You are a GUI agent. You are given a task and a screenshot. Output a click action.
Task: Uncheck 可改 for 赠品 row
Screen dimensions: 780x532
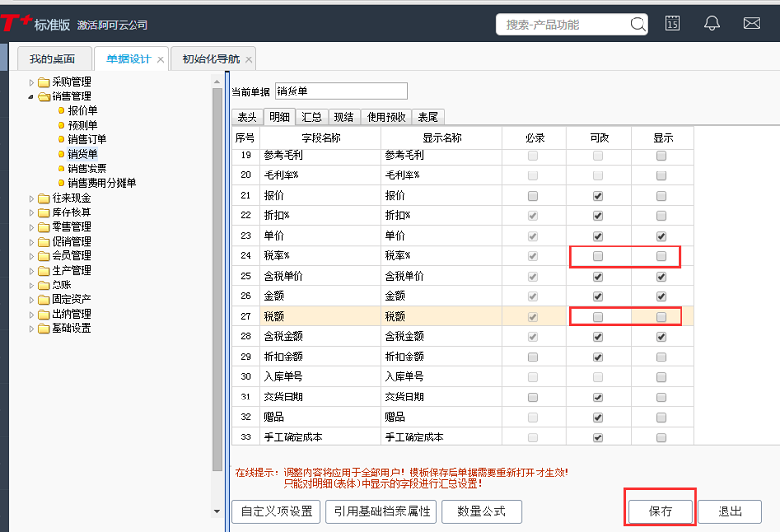598,417
